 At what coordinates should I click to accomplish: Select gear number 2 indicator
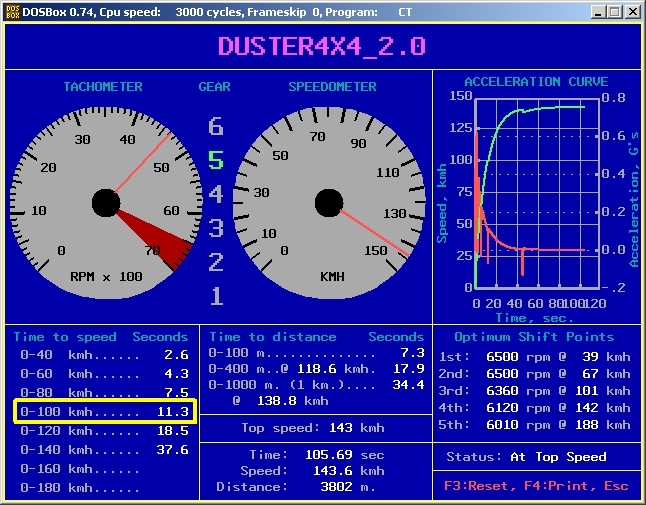coord(215,262)
